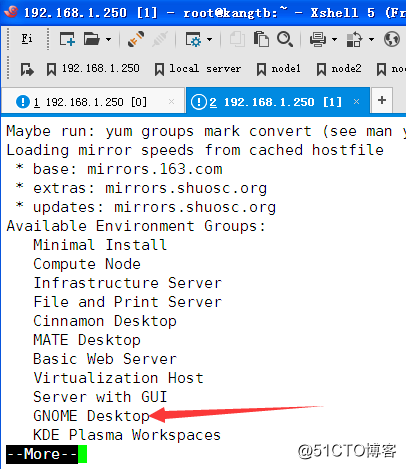
Task: Click the Find magnifier icon
Action: point(285,39)
